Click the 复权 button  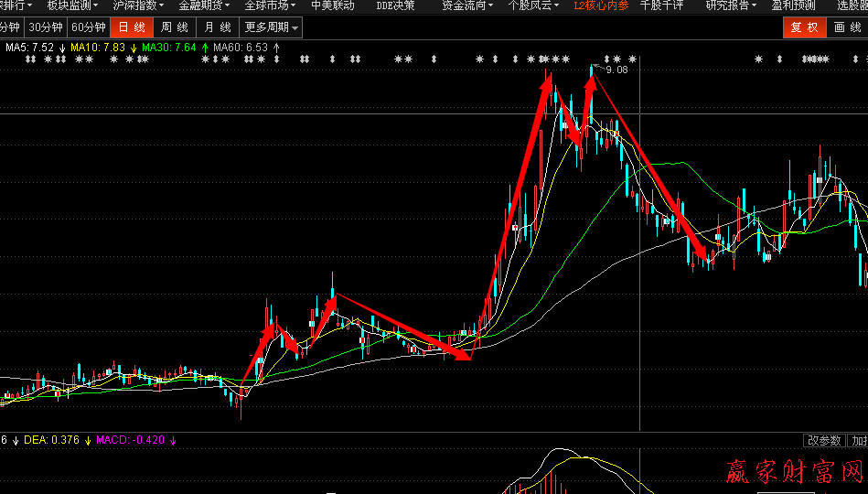804,27
